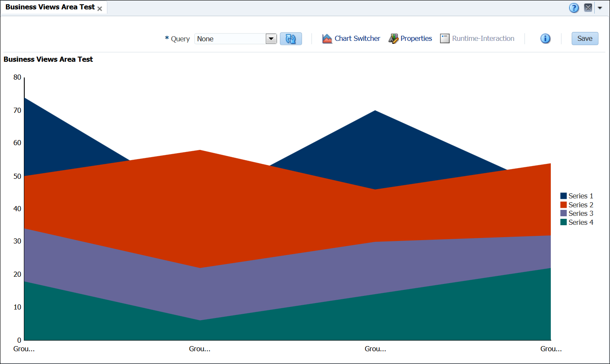Viewport: 610px width, 364px height.
Task: Click the Chart Switcher area chart icon
Action: pyautogui.click(x=327, y=39)
